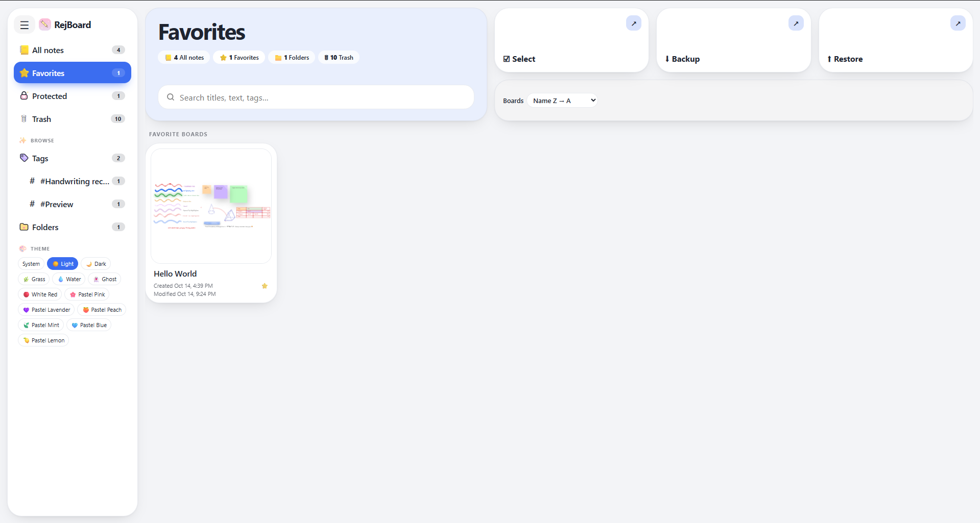Image resolution: width=980 pixels, height=523 pixels.
Task: Click the All notes notepad icon in sidebar
Action: click(x=24, y=50)
